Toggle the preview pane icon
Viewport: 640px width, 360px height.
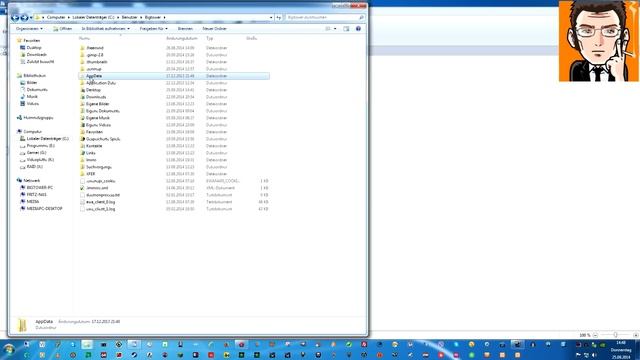point(346,29)
